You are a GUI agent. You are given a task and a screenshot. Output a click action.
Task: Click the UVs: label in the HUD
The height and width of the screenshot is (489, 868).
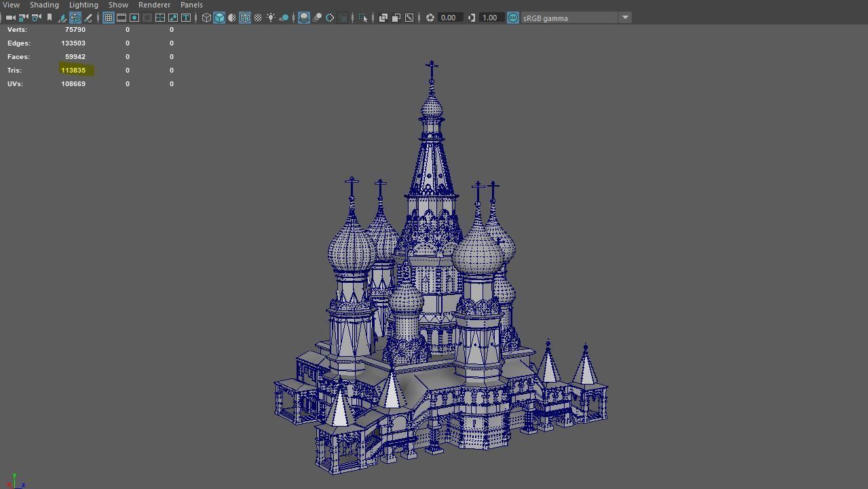[x=15, y=84]
